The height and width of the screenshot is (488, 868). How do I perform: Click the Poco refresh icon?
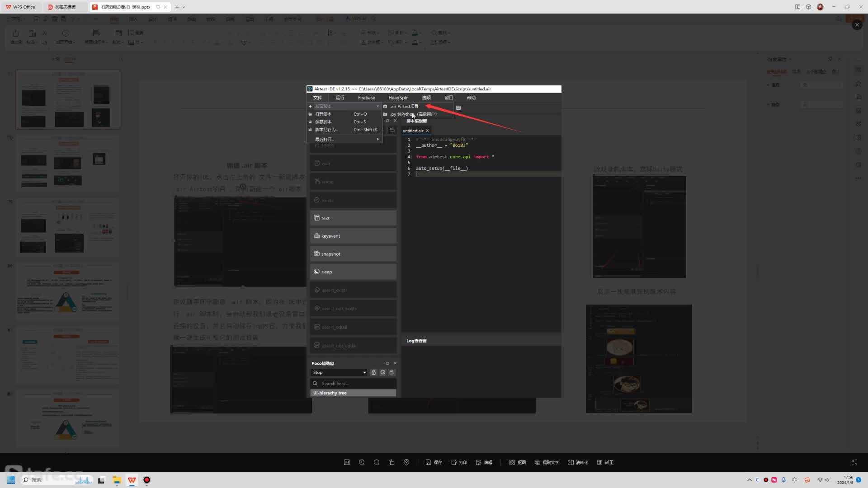[x=382, y=372]
